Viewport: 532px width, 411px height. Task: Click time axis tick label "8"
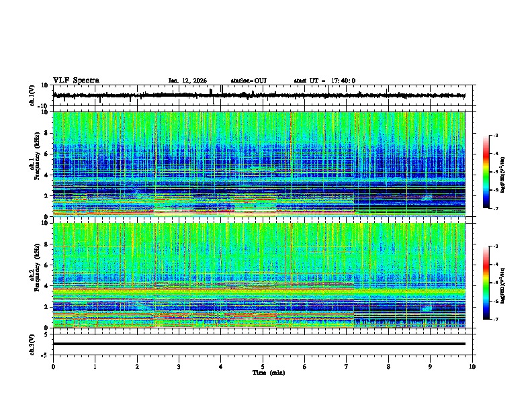(x=388, y=367)
